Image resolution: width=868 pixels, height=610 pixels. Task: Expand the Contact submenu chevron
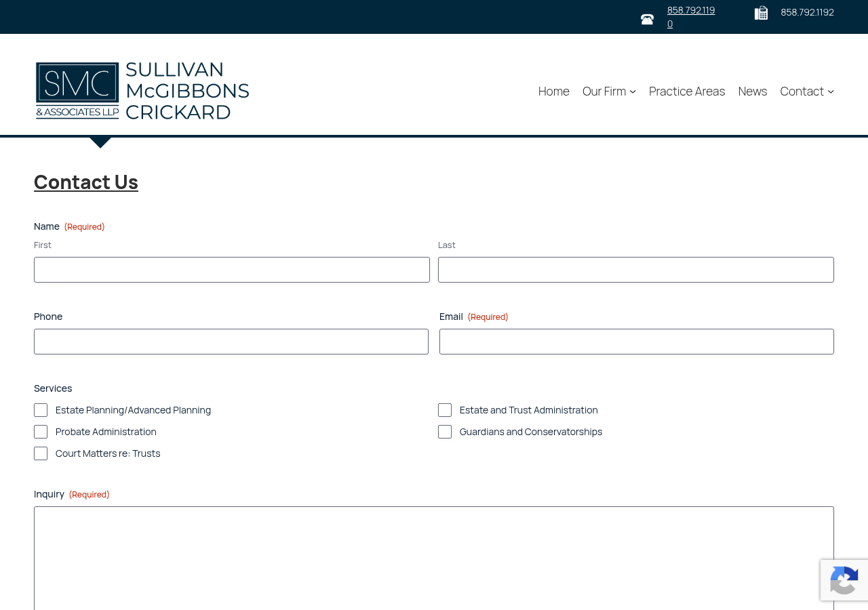831,91
